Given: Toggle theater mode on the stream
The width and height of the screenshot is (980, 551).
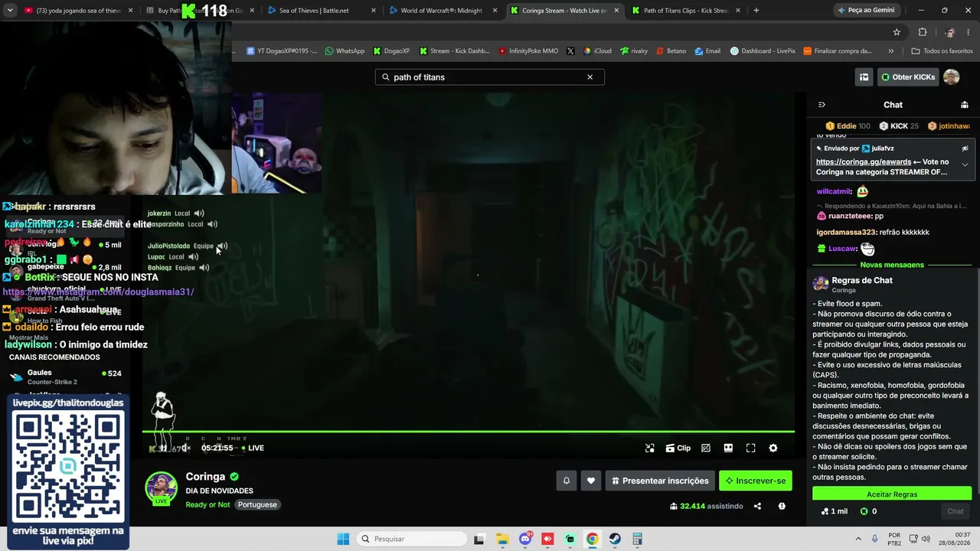Looking at the screenshot, I should pyautogui.click(x=728, y=448).
